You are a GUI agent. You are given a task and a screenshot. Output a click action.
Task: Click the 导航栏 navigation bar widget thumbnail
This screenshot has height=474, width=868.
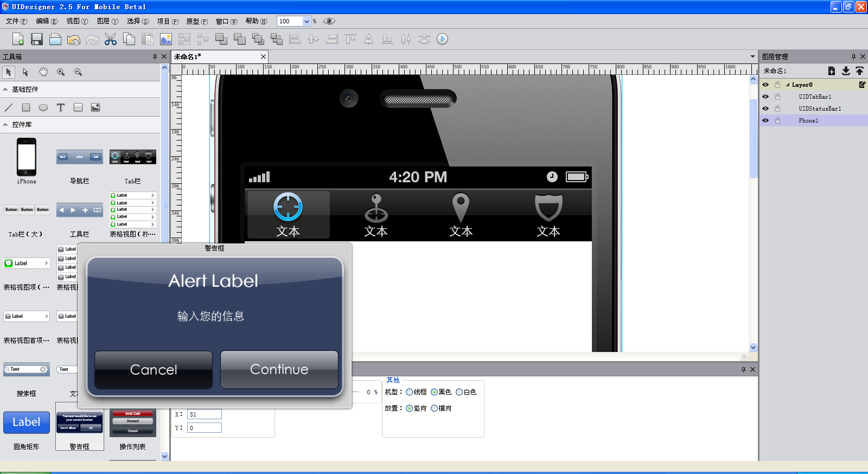80,157
